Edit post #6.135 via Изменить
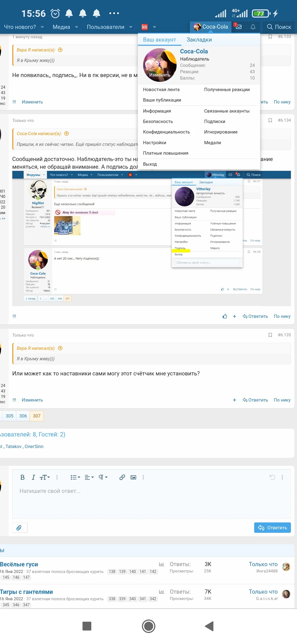The image size is (297, 644). [32, 400]
